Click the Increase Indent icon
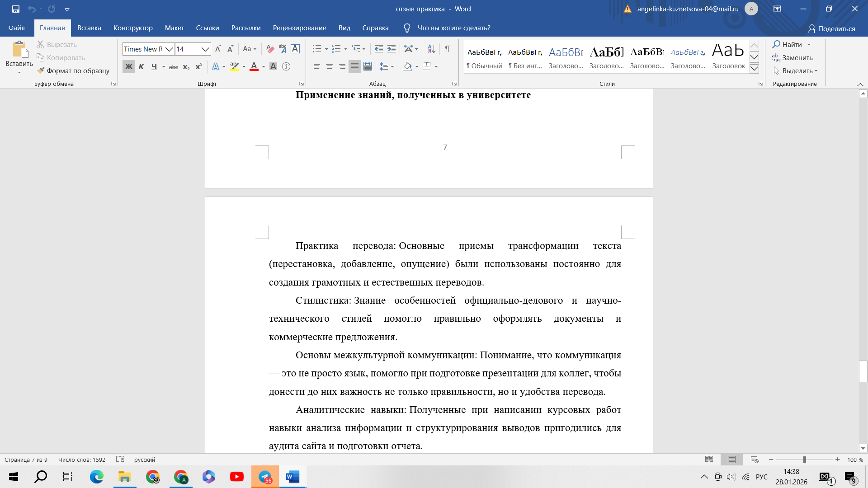 pos(392,49)
